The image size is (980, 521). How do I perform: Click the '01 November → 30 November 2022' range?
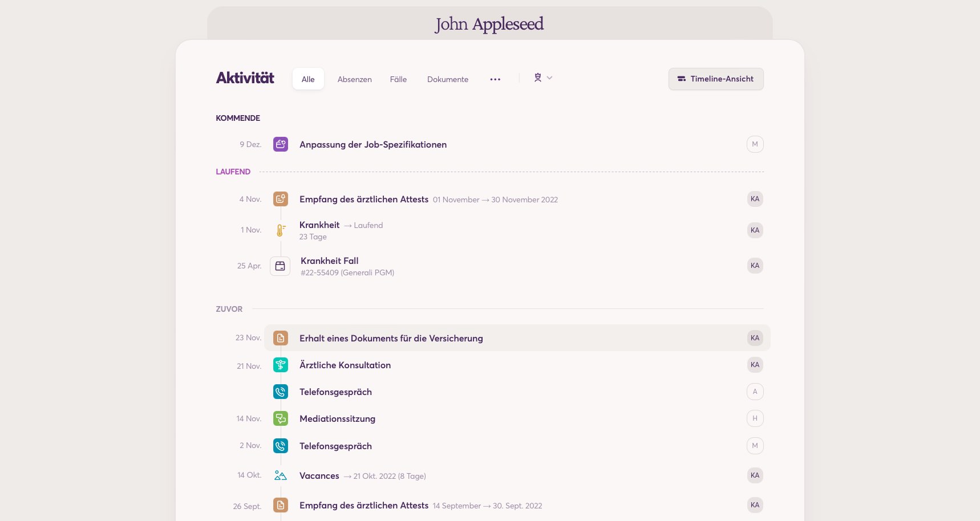coord(495,200)
